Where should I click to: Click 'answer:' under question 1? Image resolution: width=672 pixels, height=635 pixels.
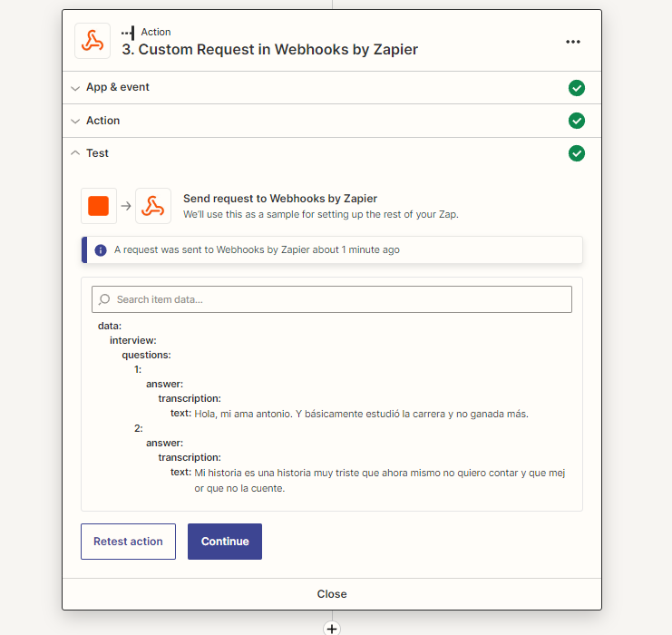coord(164,384)
